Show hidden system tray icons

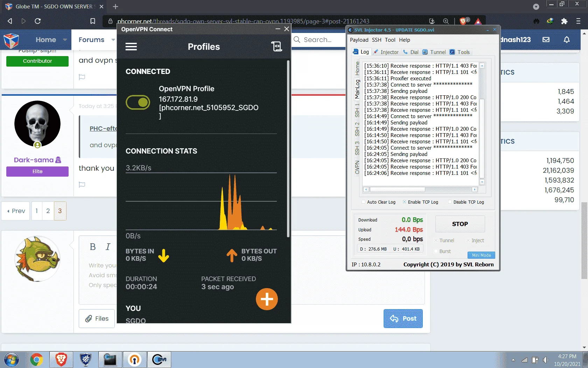pyautogui.click(x=513, y=360)
